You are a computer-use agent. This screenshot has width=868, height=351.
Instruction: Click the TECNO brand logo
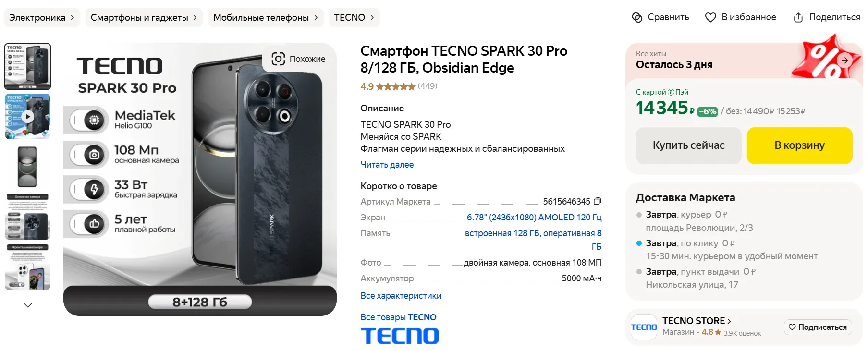click(x=400, y=336)
